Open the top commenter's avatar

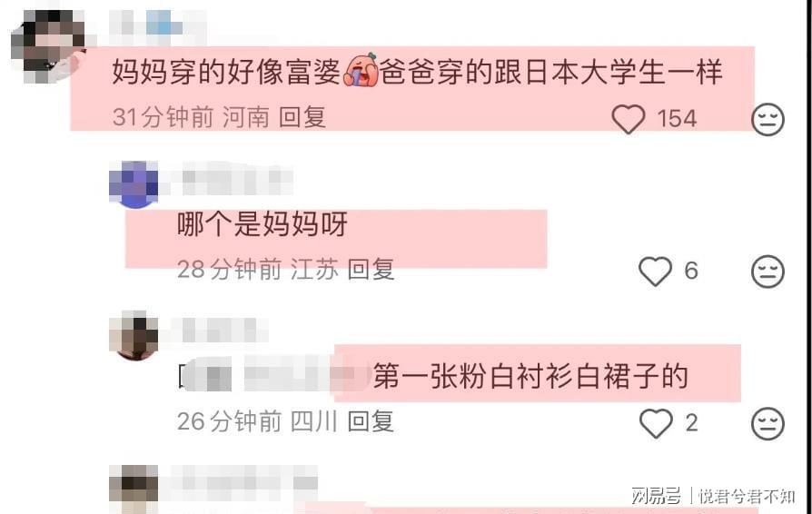(49, 45)
